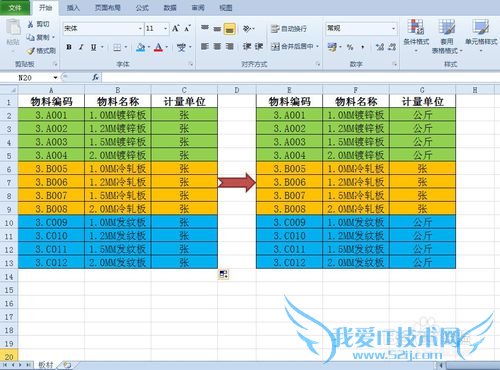Viewport: 500px width, 370px height.
Task: Toggle Underline formatting
Action: pos(94,47)
